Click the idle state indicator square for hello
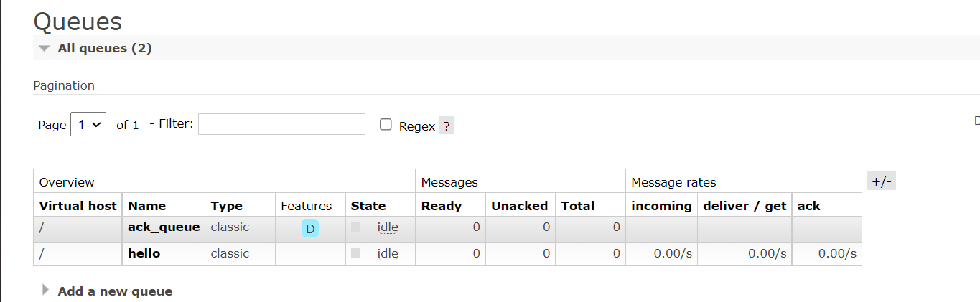980x302 pixels. click(x=355, y=253)
